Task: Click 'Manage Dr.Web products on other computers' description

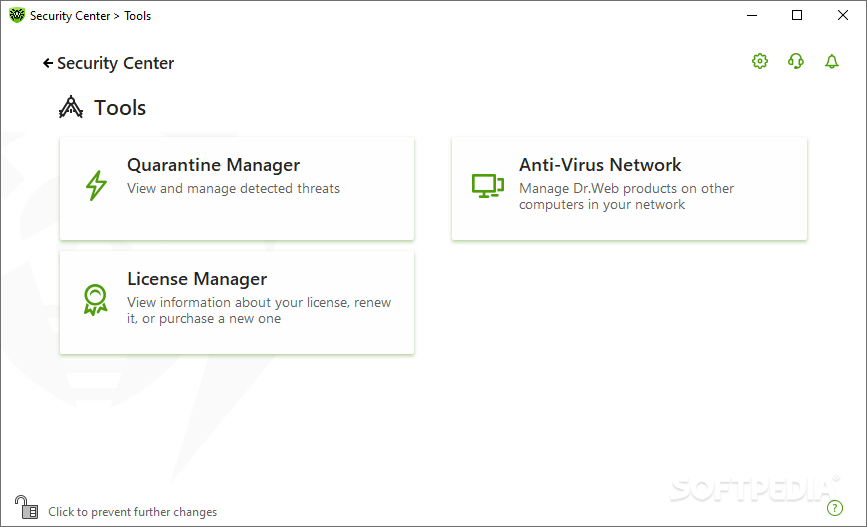Action: [x=626, y=196]
